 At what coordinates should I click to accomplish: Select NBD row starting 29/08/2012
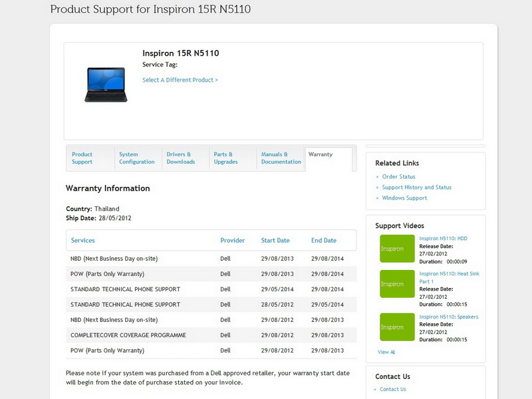tap(211, 320)
